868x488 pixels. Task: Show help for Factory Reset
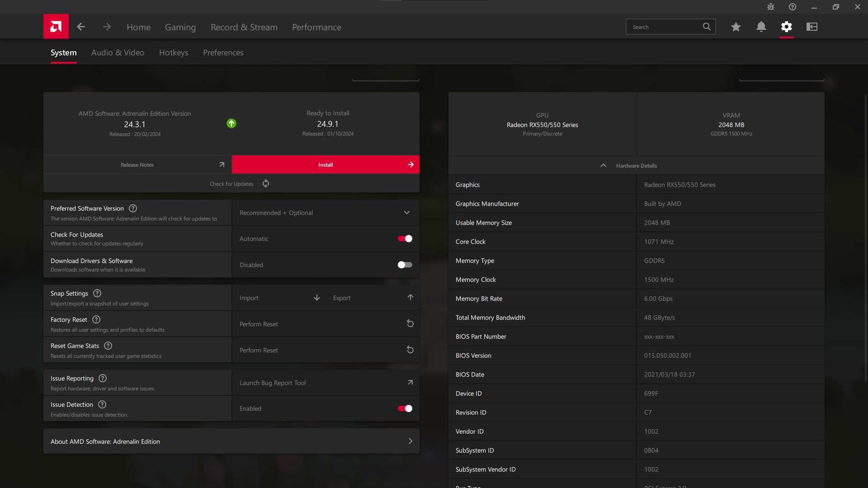click(96, 319)
